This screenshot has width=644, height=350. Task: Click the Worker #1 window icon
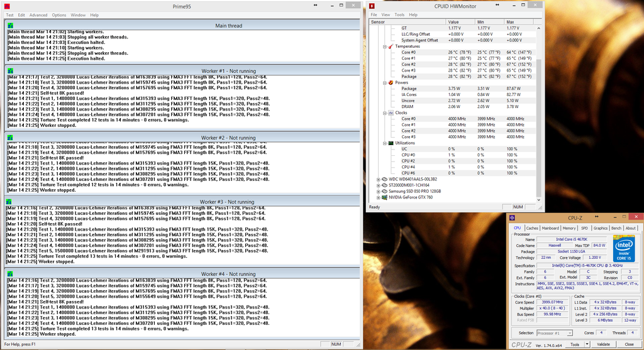pos(10,70)
